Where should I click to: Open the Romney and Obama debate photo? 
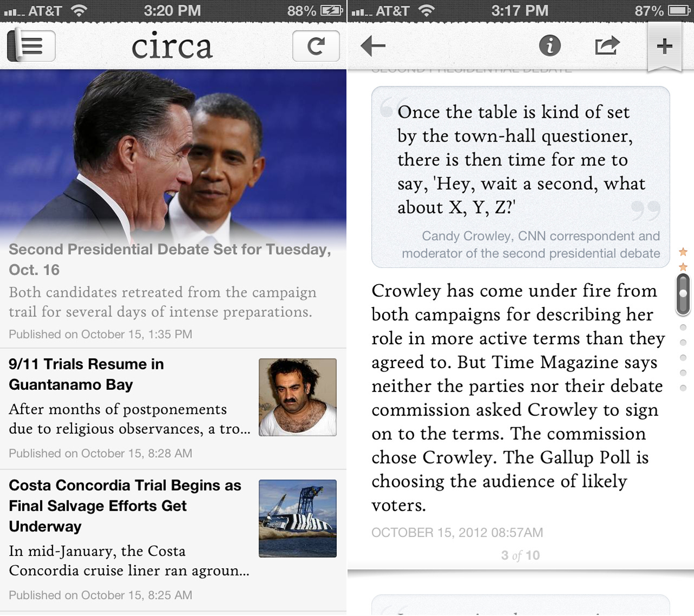(x=173, y=155)
